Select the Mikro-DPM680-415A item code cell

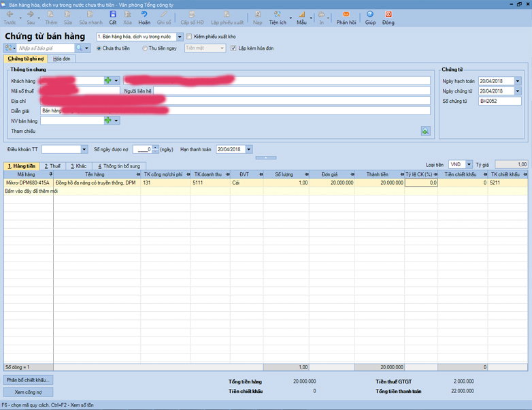pyautogui.click(x=28, y=183)
